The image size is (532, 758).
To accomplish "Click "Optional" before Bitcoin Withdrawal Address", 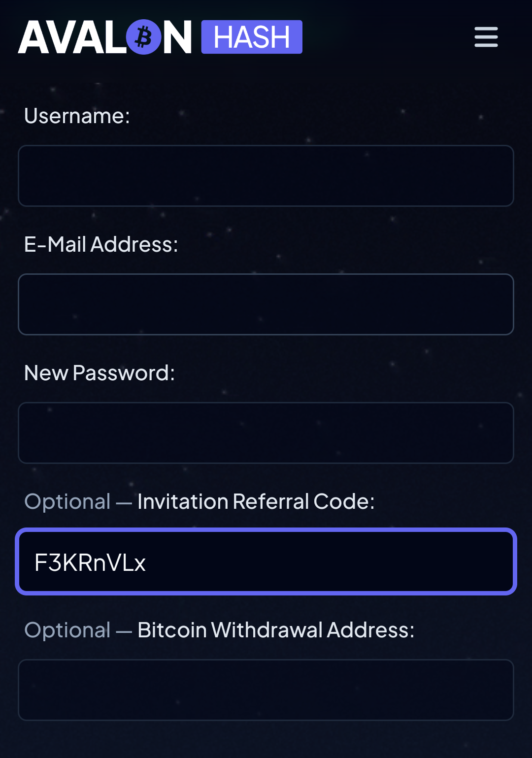I will (x=67, y=630).
